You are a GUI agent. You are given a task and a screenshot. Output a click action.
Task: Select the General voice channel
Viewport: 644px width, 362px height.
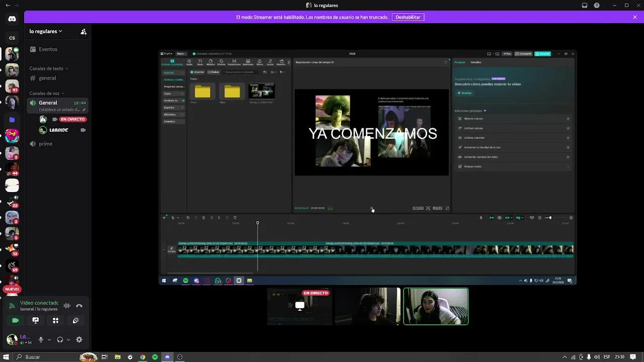tap(58, 105)
